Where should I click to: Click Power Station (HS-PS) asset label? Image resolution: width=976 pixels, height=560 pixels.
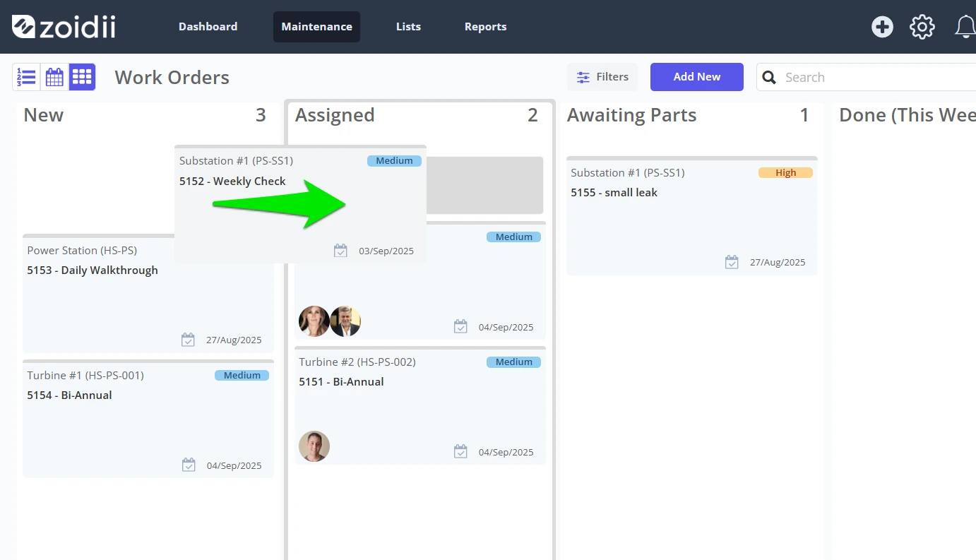(x=82, y=251)
